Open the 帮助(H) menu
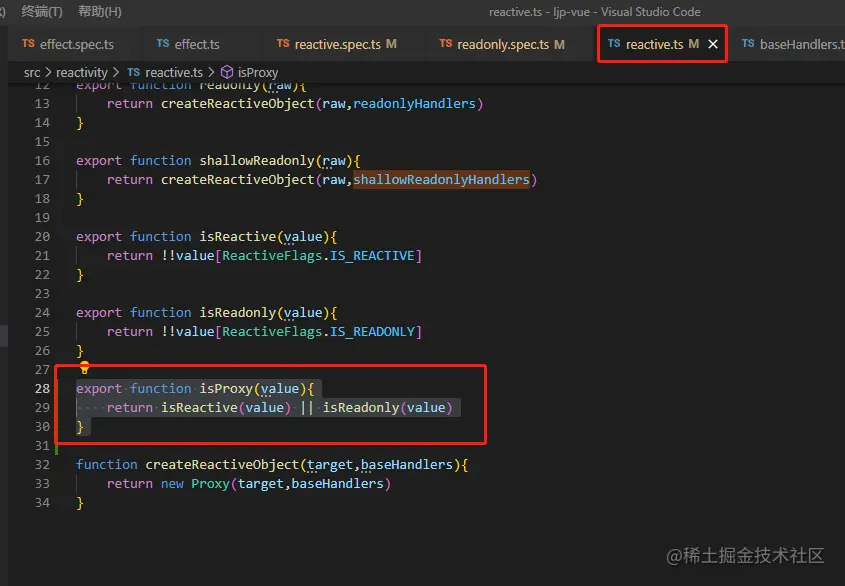 tap(100, 11)
